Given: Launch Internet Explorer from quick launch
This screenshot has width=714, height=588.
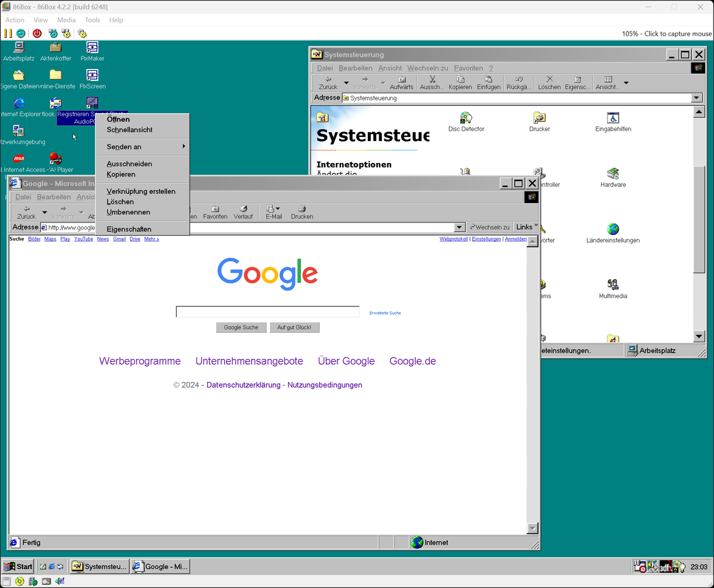Looking at the screenshot, I should [52, 567].
